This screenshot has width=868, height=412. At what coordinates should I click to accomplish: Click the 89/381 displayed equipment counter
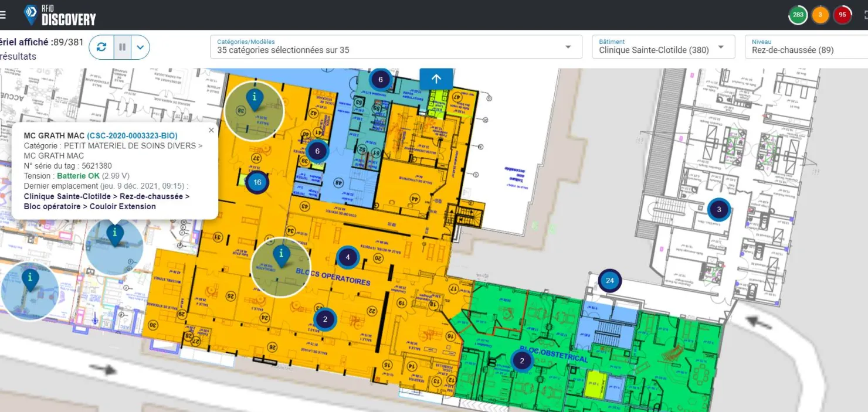coord(68,42)
